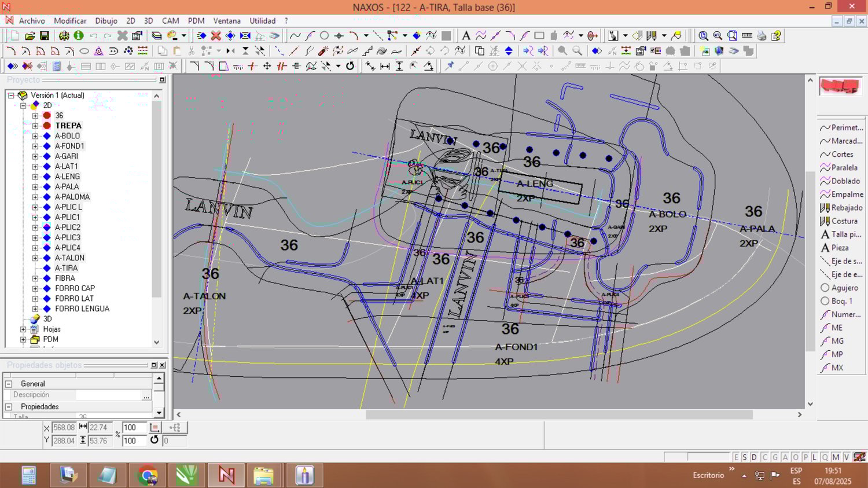Collapse the General properties section
This screenshot has height=488, width=868.
[9, 384]
